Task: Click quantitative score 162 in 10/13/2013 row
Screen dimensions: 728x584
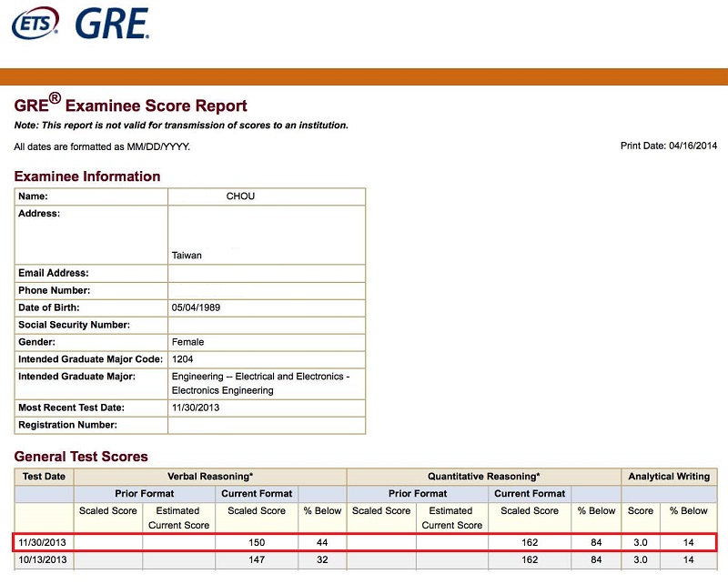Action: (x=530, y=559)
